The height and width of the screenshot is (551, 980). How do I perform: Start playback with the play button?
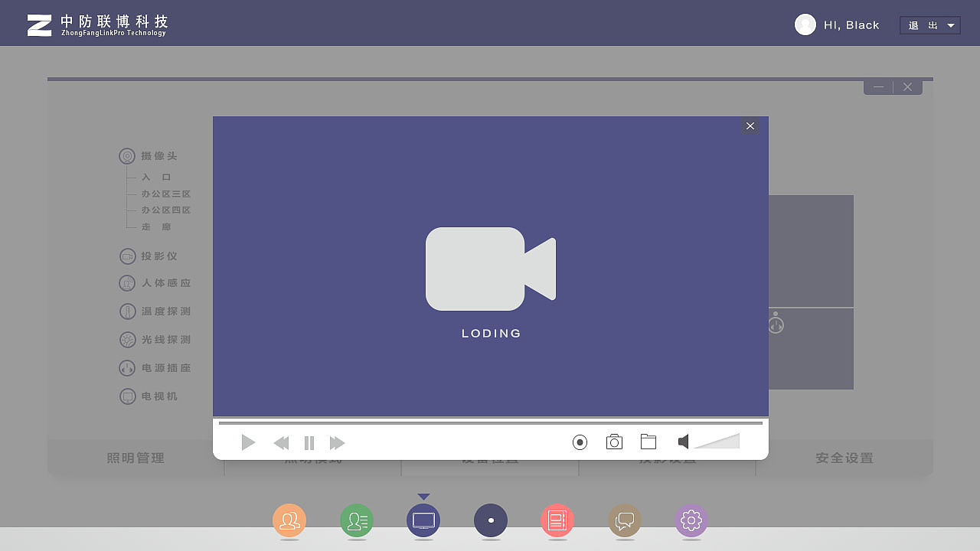click(248, 442)
